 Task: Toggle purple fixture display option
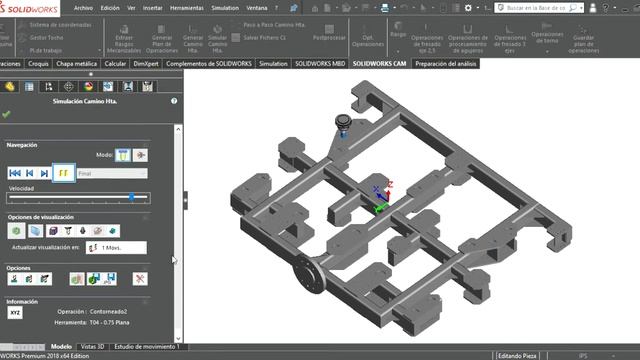(x=53, y=231)
